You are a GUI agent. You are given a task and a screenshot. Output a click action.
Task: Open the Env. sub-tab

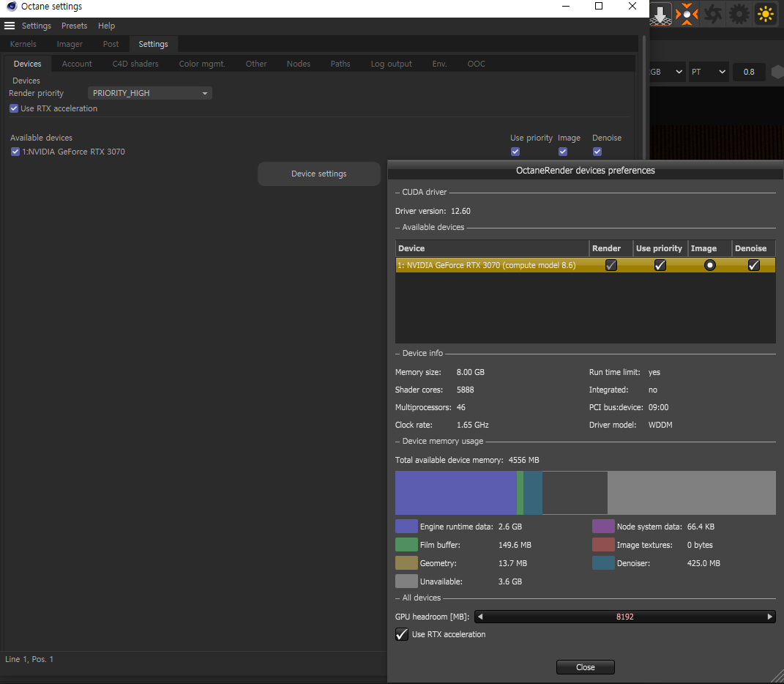(439, 64)
